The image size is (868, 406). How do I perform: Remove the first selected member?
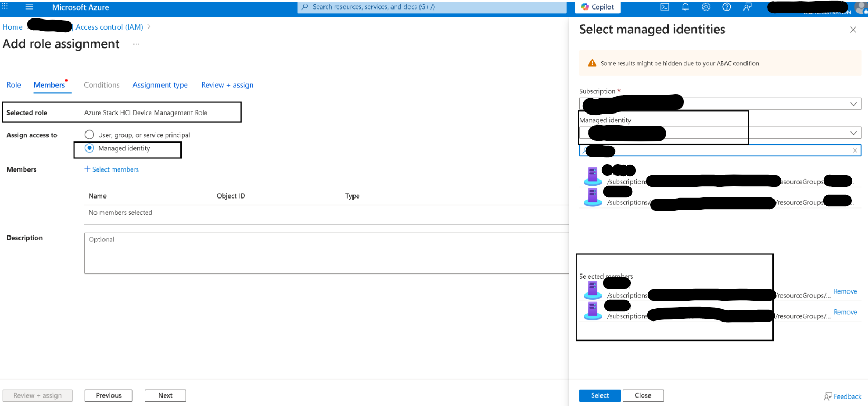[x=845, y=291]
